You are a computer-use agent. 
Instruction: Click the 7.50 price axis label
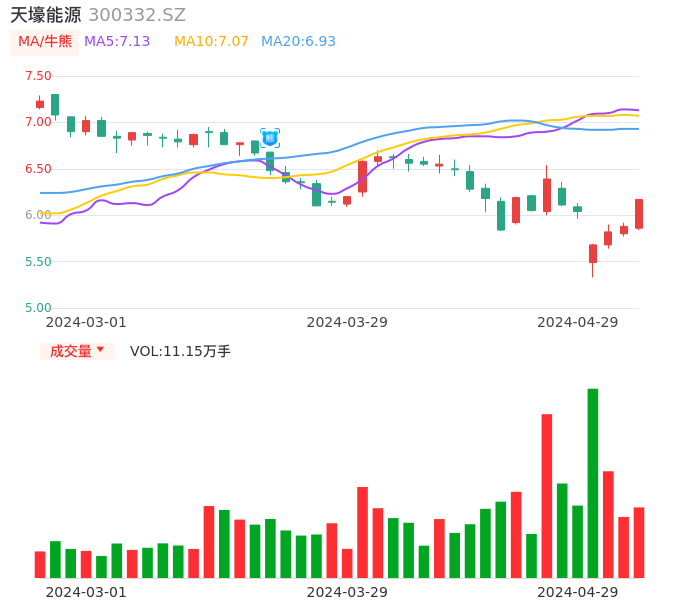38,76
